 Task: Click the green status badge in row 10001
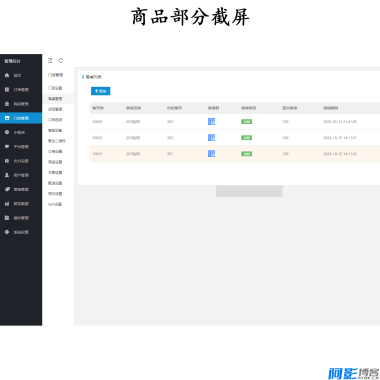coord(246,154)
